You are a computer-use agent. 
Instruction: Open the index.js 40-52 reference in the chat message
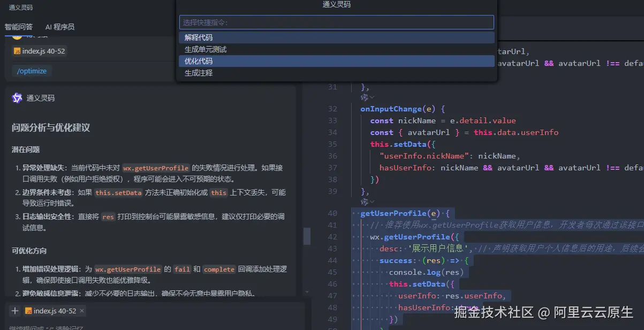pos(40,51)
